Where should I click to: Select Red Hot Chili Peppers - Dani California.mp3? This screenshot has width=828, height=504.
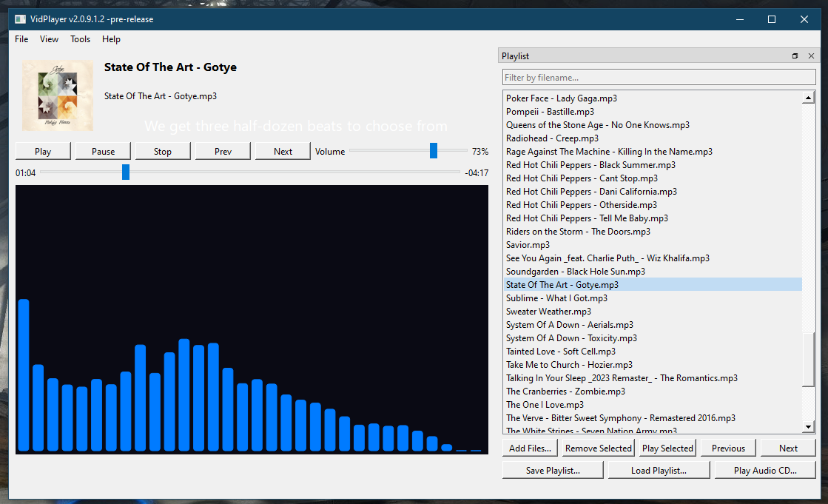click(x=653, y=192)
